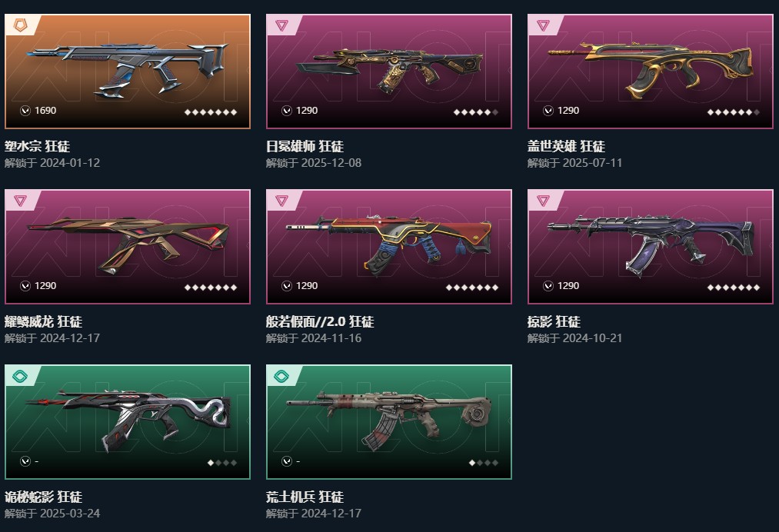Image resolution: width=779 pixels, height=532 pixels.
Task: Select the 耀鳞威龙 狂徒 weapon skin image
Action: click(x=128, y=245)
